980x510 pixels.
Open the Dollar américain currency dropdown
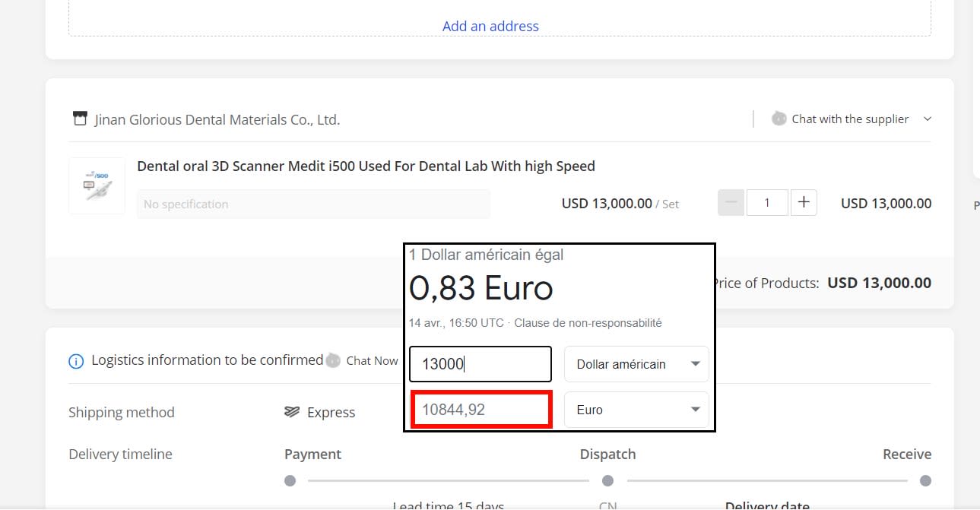[x=636, y=364]
